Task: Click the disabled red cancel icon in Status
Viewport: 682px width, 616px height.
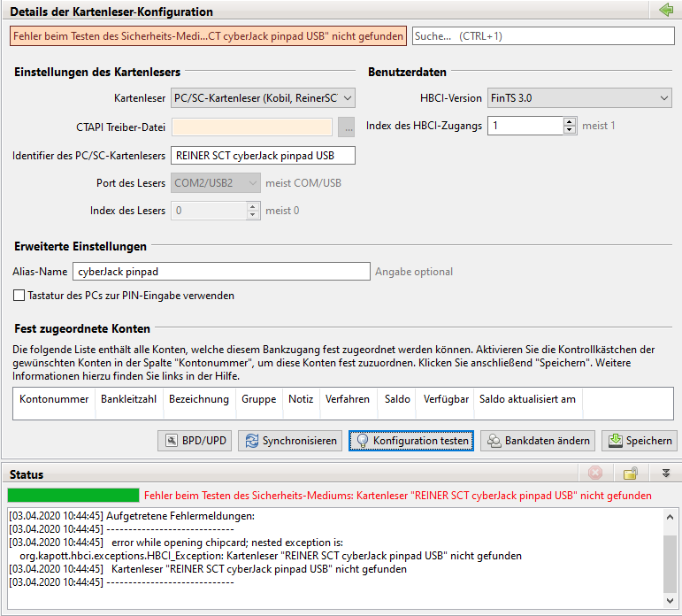Action: click(595, 474)
